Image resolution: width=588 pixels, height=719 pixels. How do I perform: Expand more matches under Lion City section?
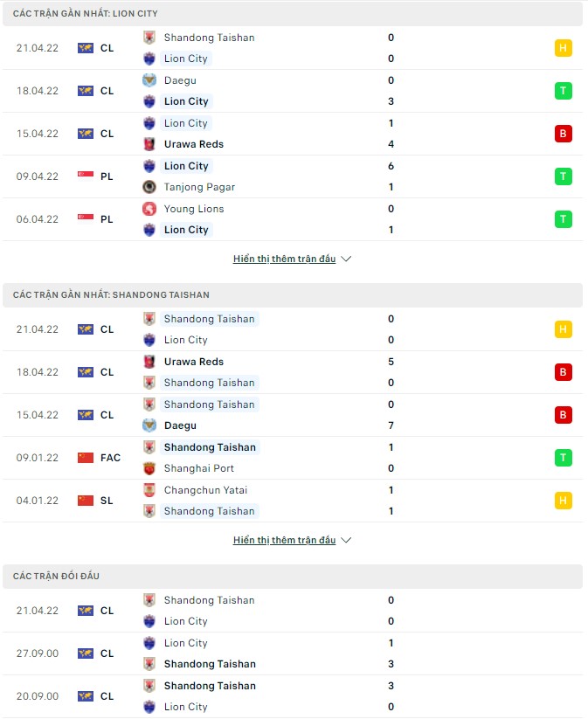(292, 259)
